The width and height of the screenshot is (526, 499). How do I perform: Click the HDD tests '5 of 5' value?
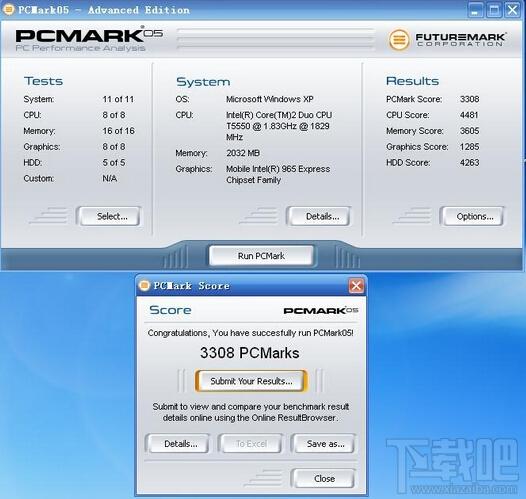tap(114, 163)
